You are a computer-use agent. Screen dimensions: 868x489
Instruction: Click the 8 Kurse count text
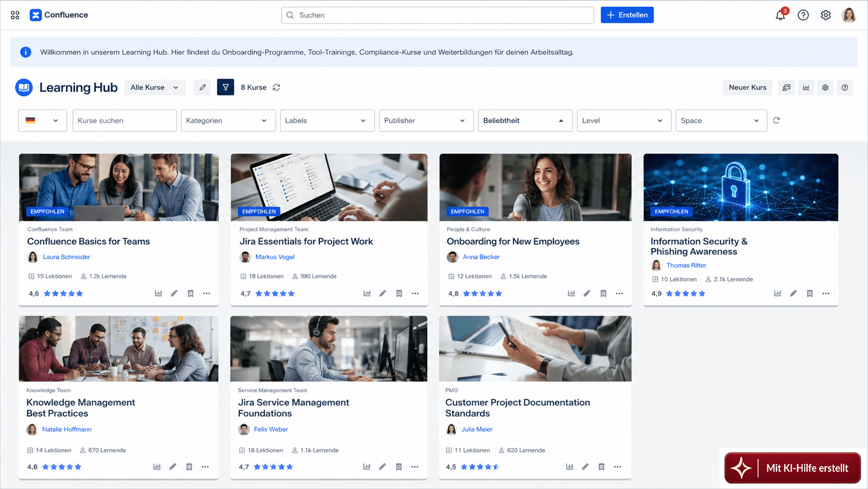(x=253, y=87)
